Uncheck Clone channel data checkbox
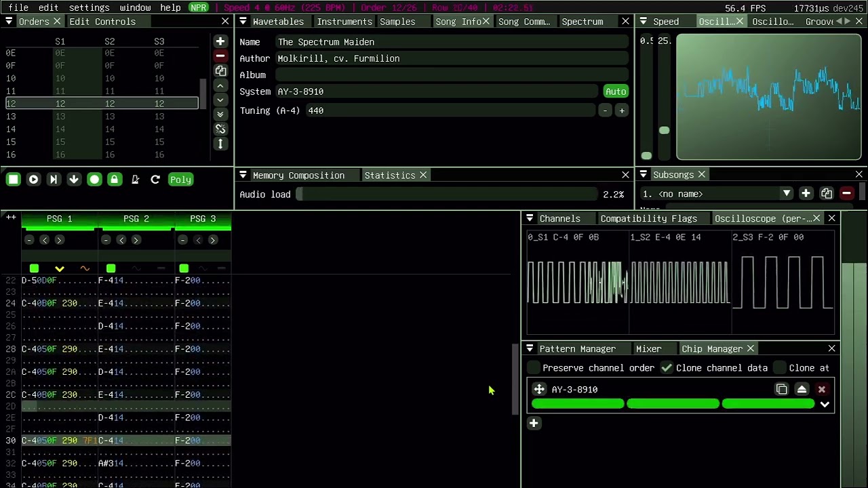The width and height of the screenshot is (868, 488). tap(667, 368)
